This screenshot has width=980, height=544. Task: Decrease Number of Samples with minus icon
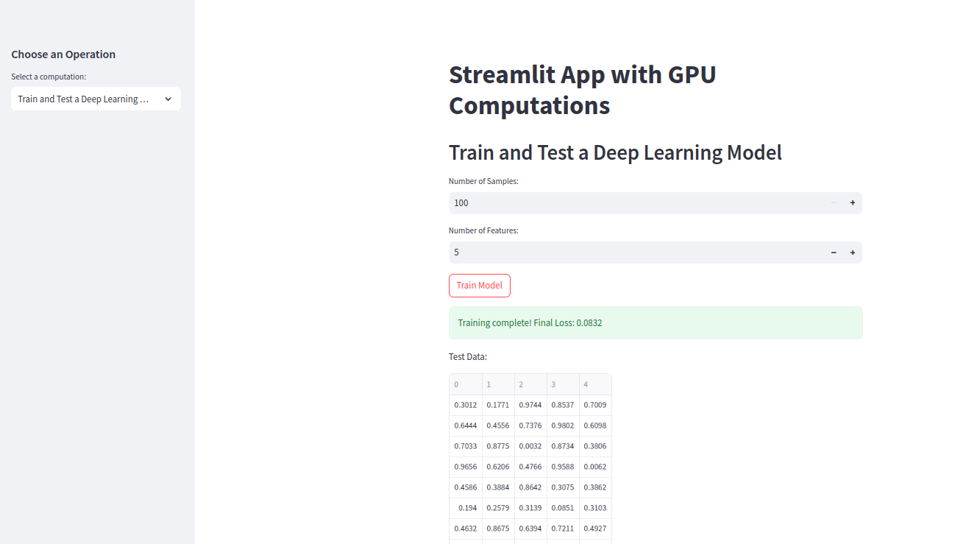tap(834, 203)
